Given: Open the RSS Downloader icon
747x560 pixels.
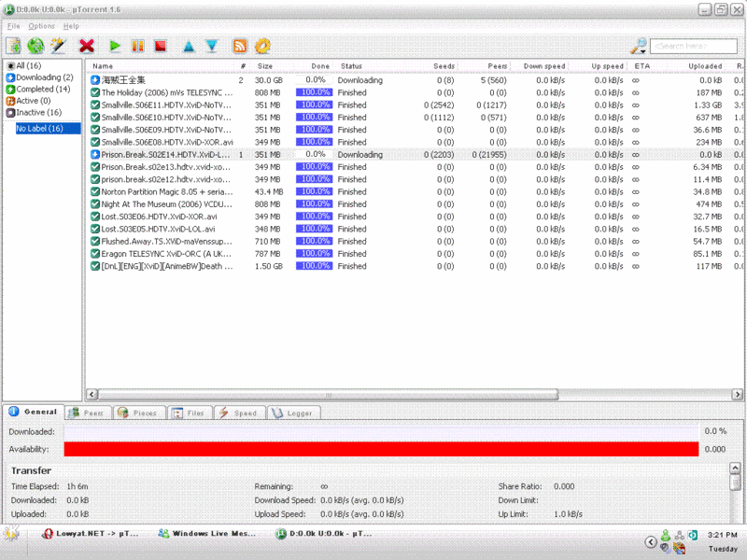Looking at the screenshot, I should (x=240, y=46).
